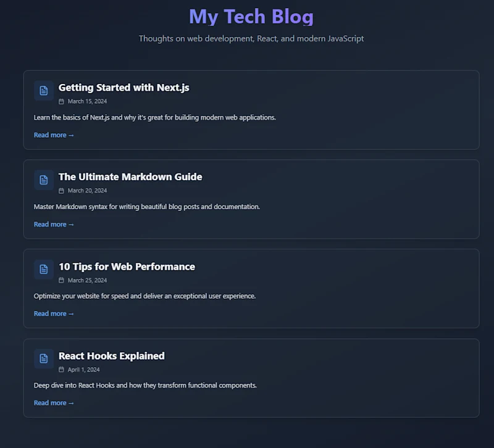Viewport: 494px width, 448px height.
Task: Click the My Tech Blog heading
Action: (x=251, y=17)
